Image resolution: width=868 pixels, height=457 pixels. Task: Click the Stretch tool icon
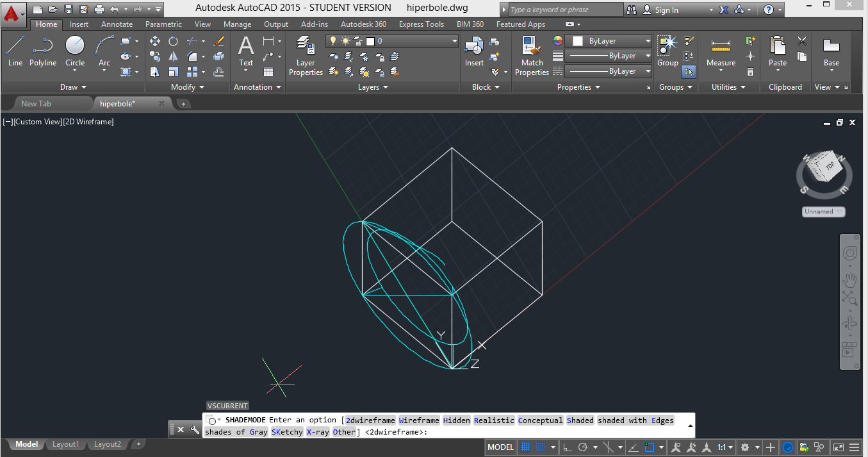pos(155,72)
